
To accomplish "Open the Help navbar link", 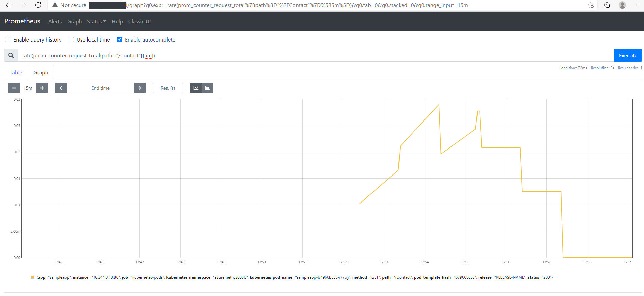I will point(117,21).
